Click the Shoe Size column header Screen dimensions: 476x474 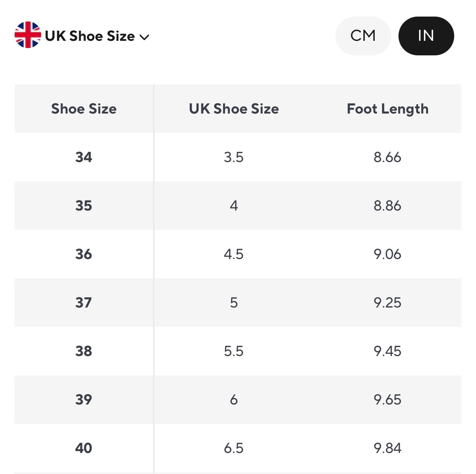point(84,109)
